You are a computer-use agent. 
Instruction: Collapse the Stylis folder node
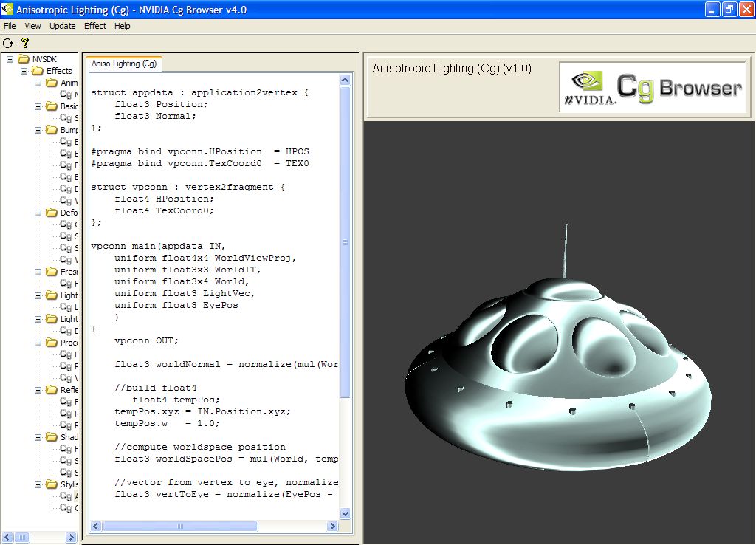(38, 484)
